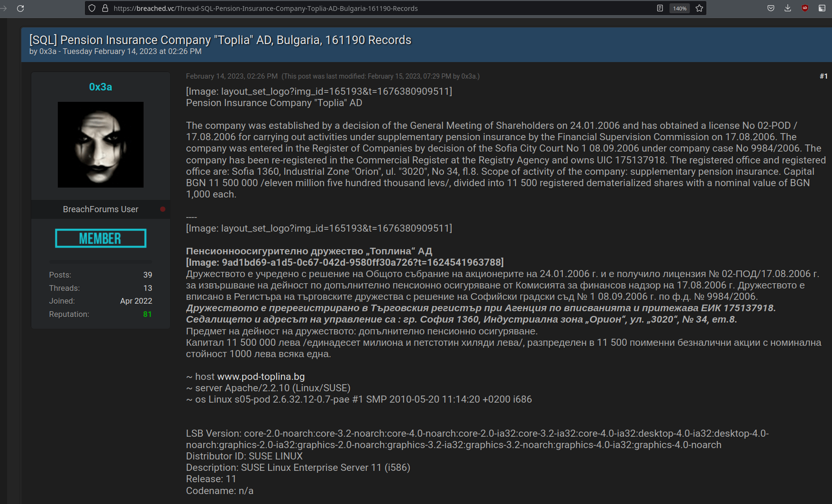Open the downloads panel icon
The width and height of the screenshot is (832, 504).
[x=788, y=9]
